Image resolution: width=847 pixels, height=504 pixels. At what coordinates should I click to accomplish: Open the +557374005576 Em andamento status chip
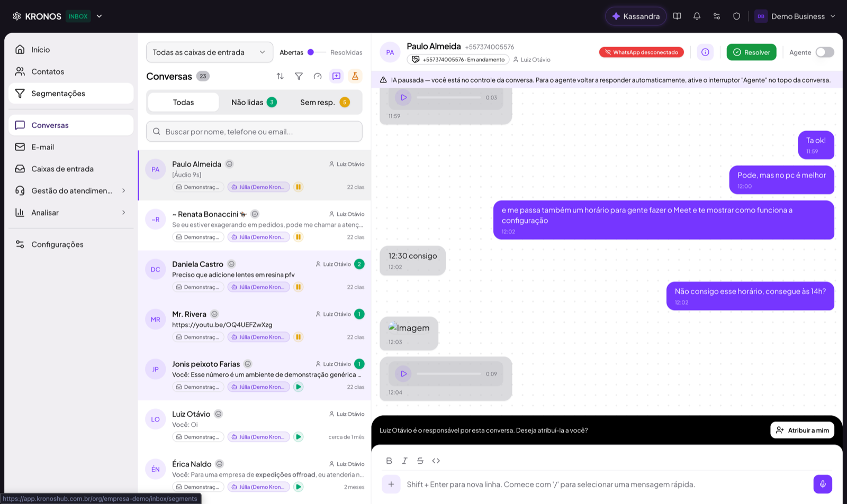458,60
